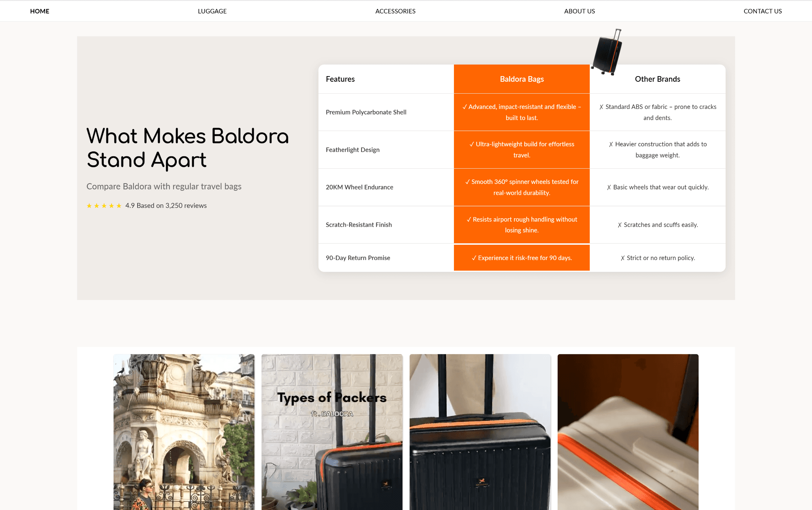Click the 90-Day Return Promise feature
Screen dimensions: 812x510
[x=357, y=258]
